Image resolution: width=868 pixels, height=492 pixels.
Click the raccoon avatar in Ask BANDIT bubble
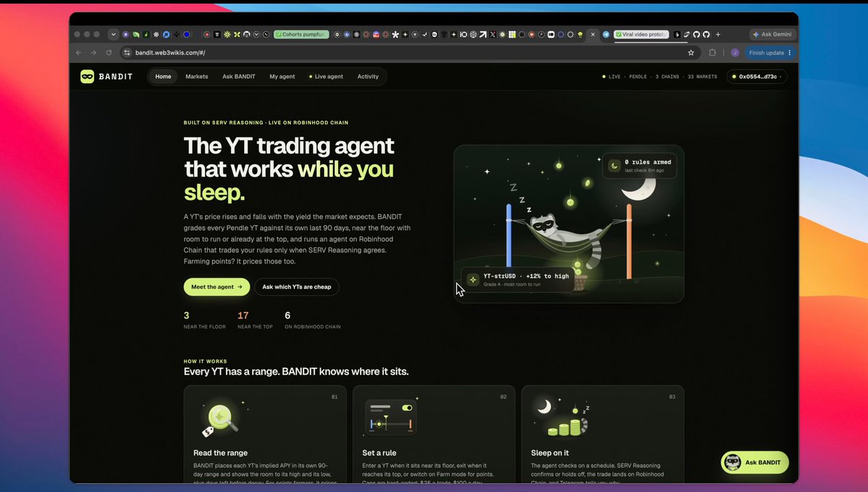(733, 462)
